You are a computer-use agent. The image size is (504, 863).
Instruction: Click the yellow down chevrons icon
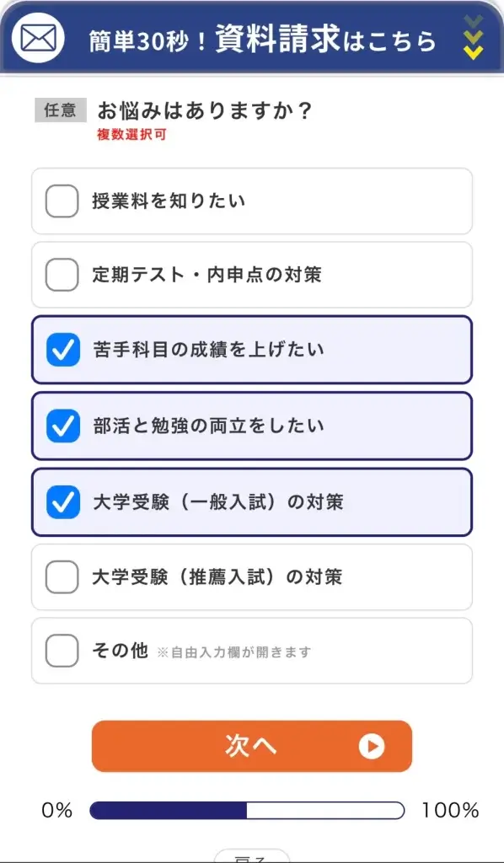pyautogui.click(x=473, y=38)
